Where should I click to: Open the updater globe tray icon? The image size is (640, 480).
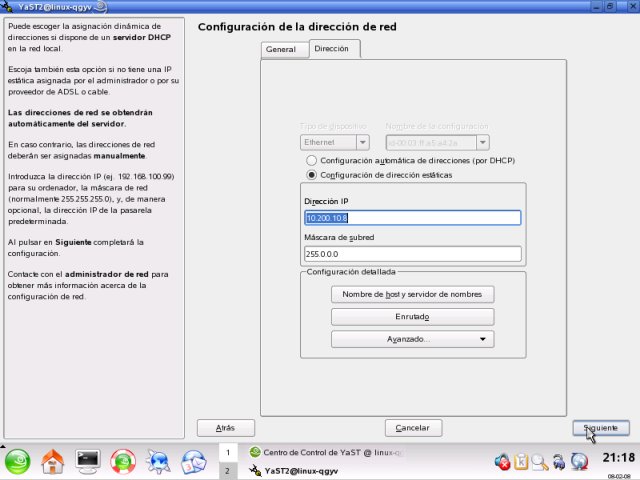click(x=579, y=462)
